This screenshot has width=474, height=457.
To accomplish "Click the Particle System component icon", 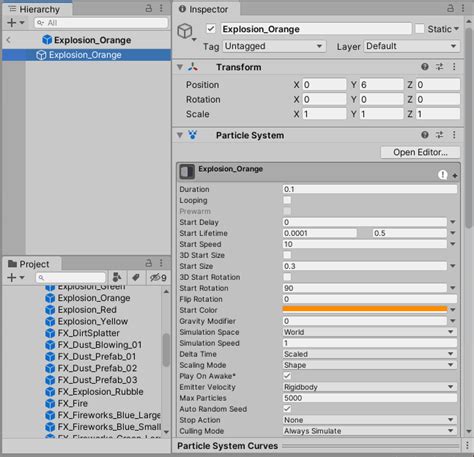I will (x=193, y=135).
